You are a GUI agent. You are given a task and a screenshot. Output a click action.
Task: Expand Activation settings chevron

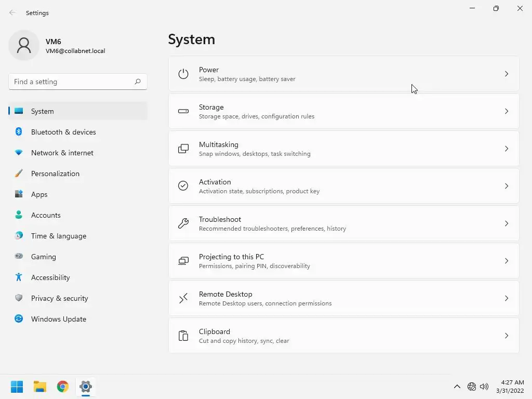[x=506, y=186]
